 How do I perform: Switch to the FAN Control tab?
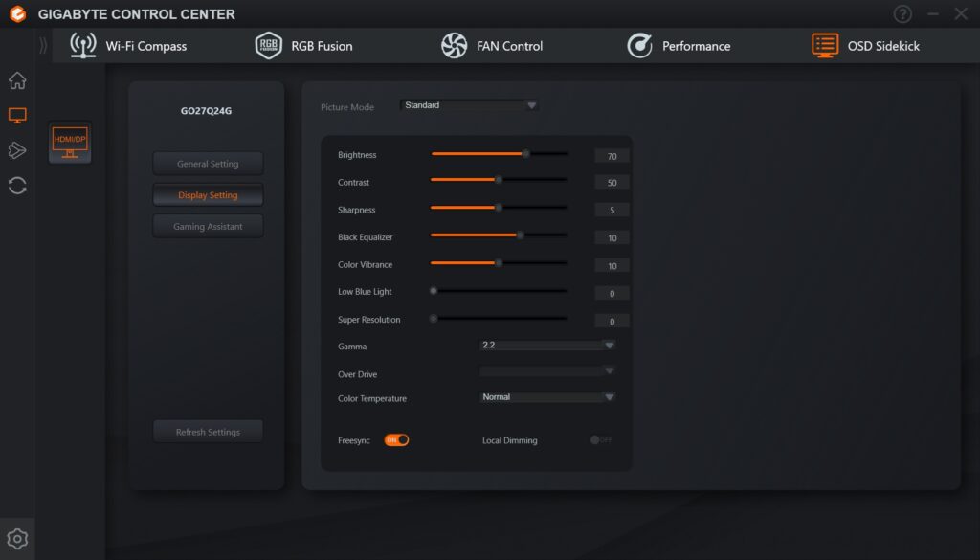pyautogui.click(x=492, y=46)
